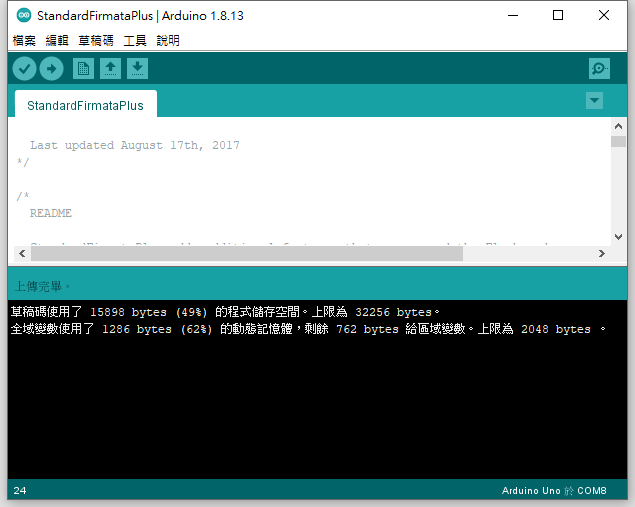Minimize the Arduino window

[x=513, y=15]
